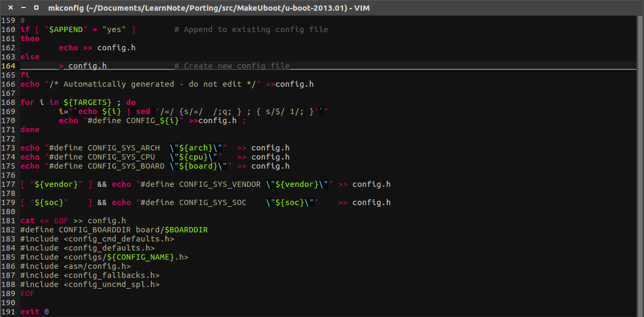Click the comment "# Append to existing config file"
The width and height of the screenshot is (644, 317).
click(x=251, y=29)
